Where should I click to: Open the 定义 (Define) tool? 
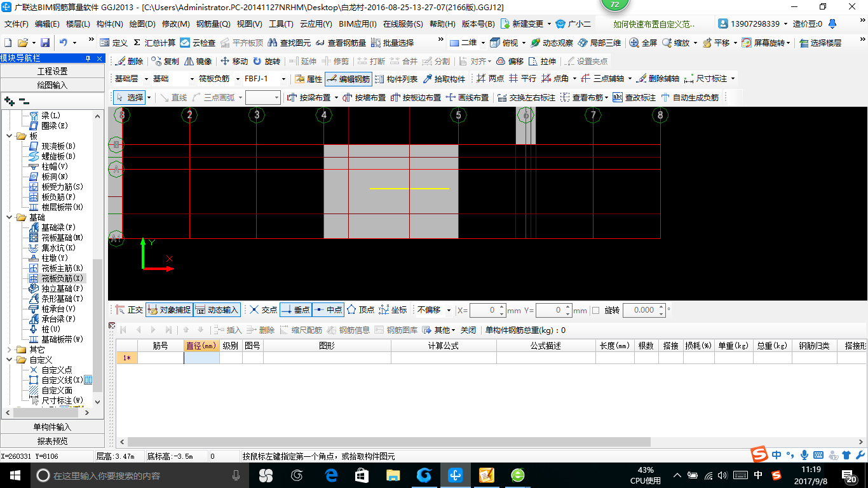(114, 43)
